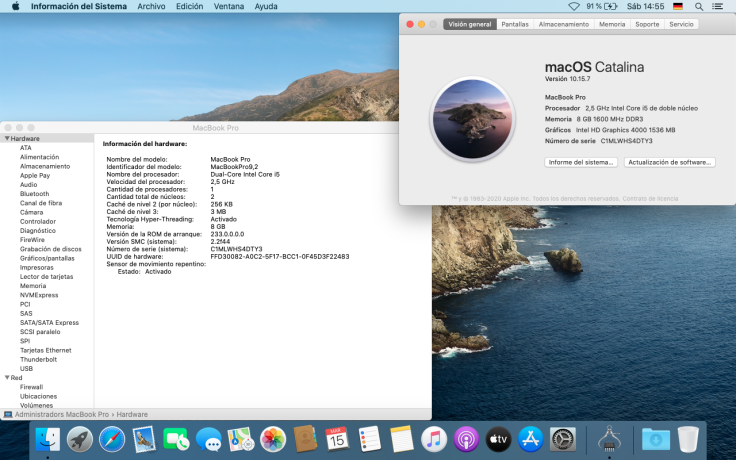Click System Information icon in Dock
Screen dimensions: 736x460
point(609,439)
